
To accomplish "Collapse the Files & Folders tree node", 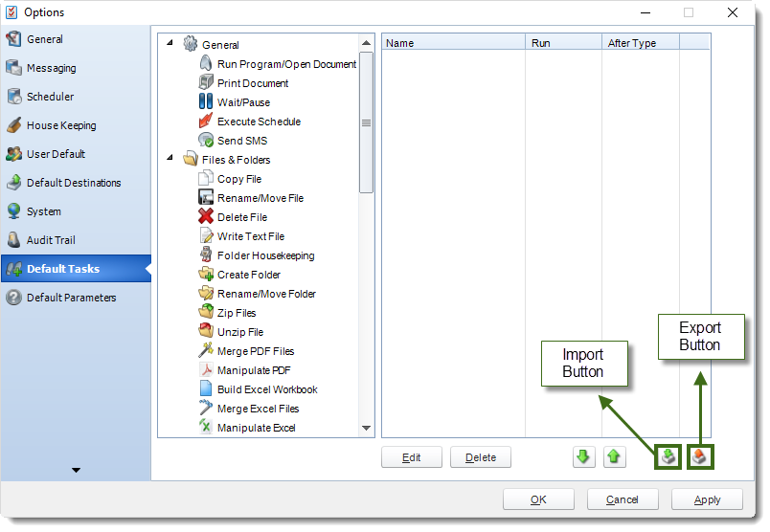I will click(170, 158).
